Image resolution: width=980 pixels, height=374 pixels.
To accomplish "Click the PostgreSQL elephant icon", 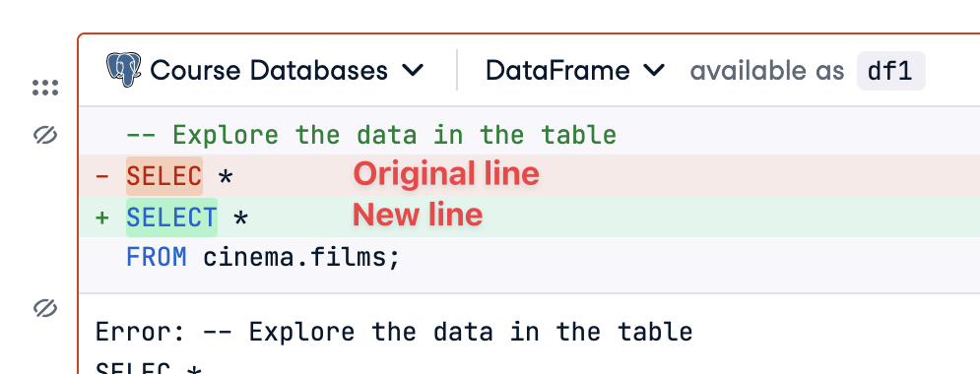I will click(x=124, y=70).
